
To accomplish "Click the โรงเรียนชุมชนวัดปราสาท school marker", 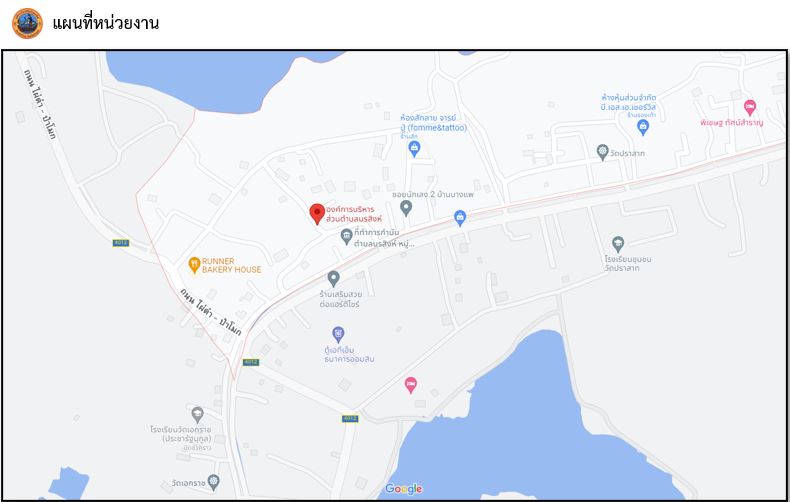I will [x=618, y=244].
